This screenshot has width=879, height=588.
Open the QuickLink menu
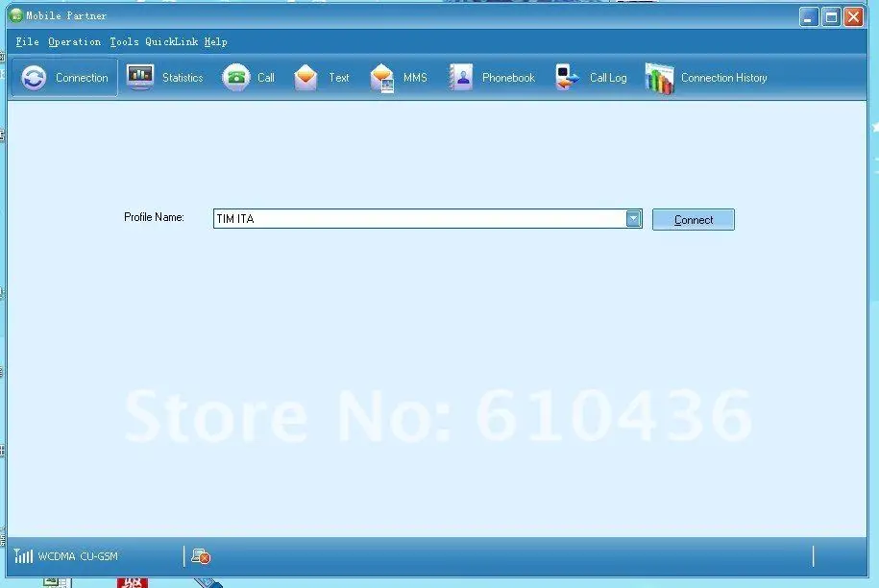pyautogui.click(x=172, y=41)
